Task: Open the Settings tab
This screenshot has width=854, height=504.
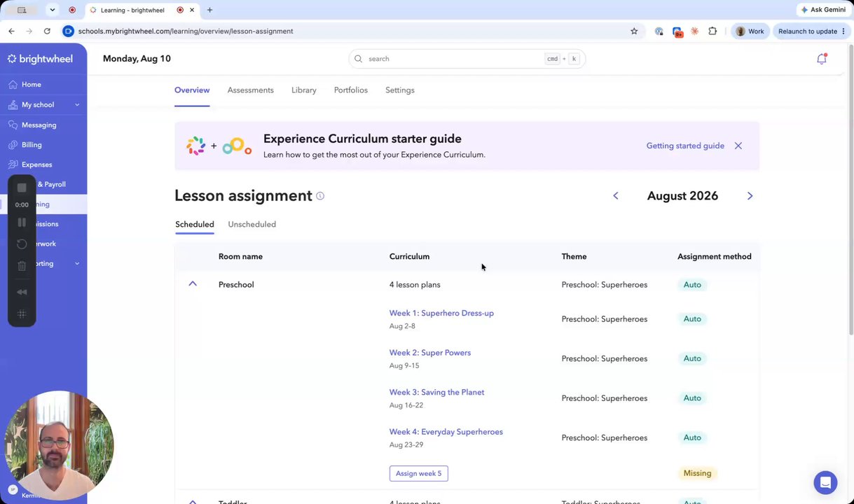Action: pyautogui.click(x=400, y=90)
